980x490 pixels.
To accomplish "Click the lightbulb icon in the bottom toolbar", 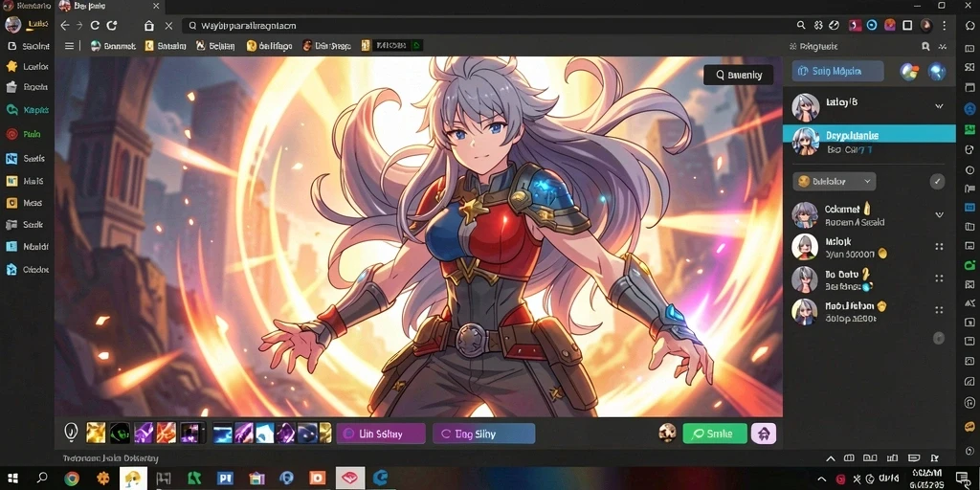I will 71,432.
